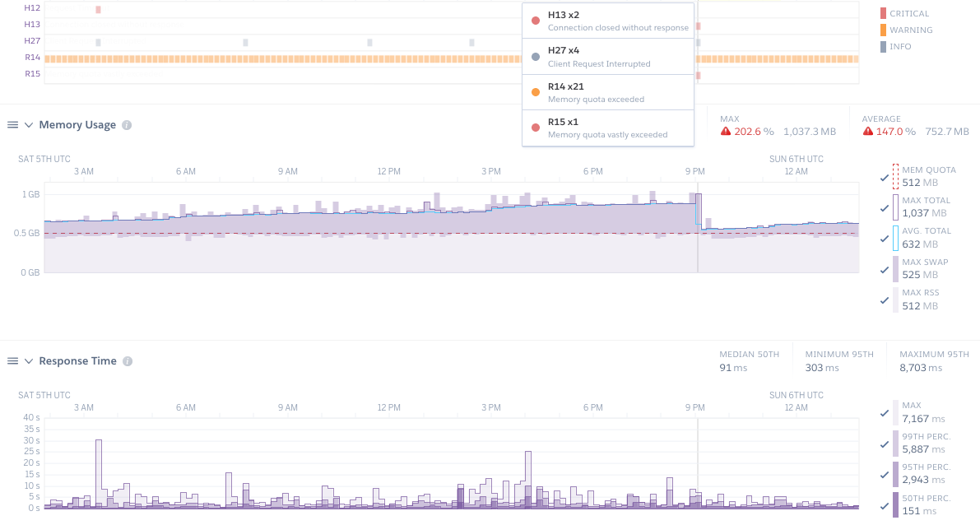Viewport: 980px width, 525px height.
Task: Click the 752.7 MB average memory value
Action: (947, 132)
